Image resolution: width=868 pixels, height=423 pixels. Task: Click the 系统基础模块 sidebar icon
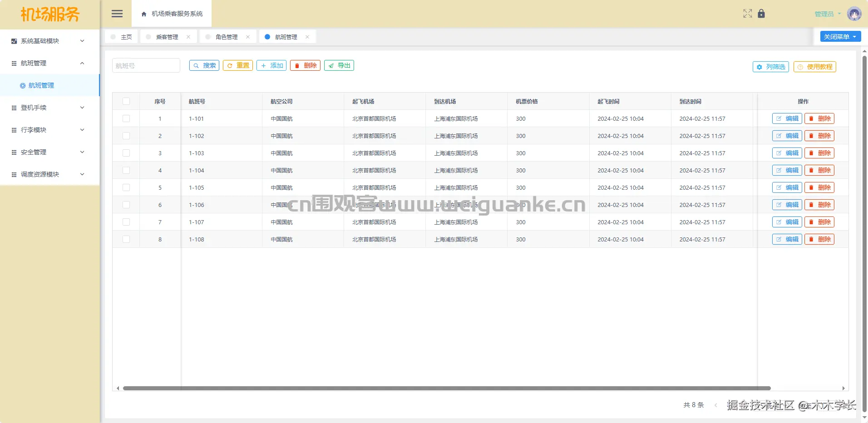[x=14, y=41]
